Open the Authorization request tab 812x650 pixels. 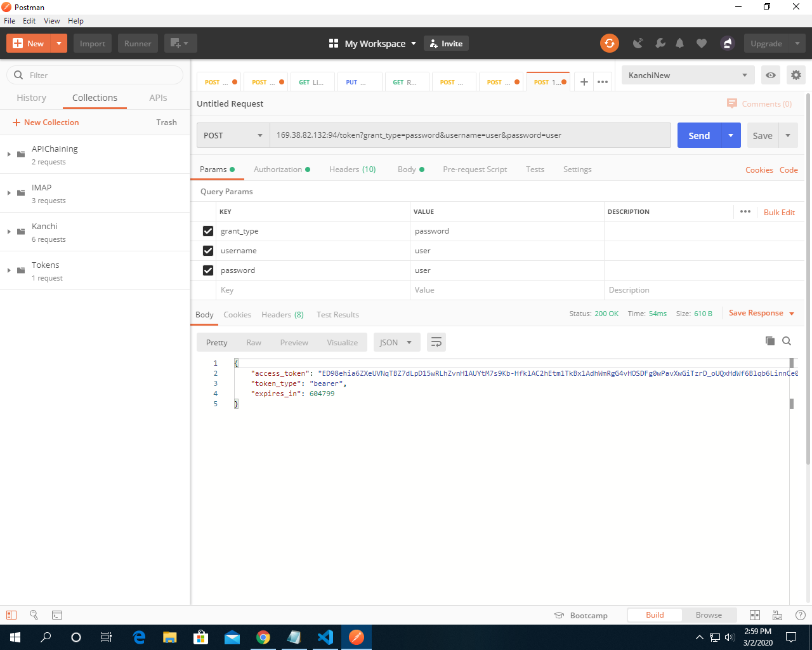point(282,169)
